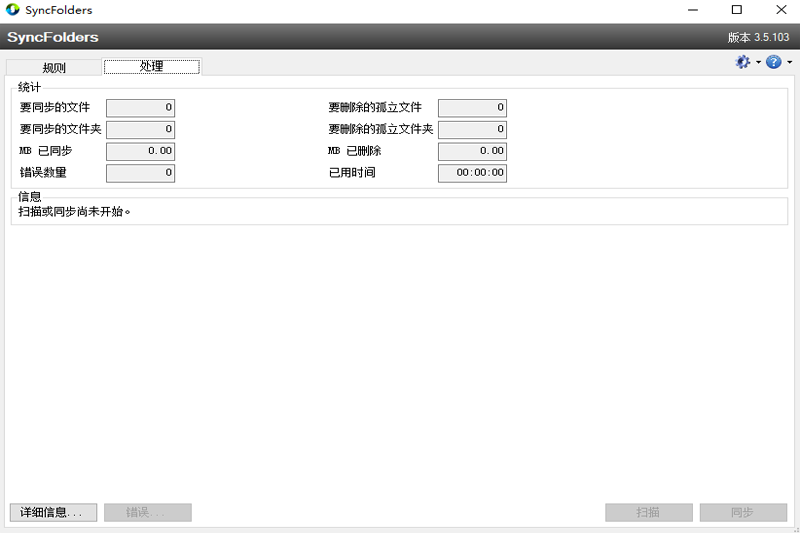
Task: Click the 要同步的文件夹 count field
Action: click(140, 130)
